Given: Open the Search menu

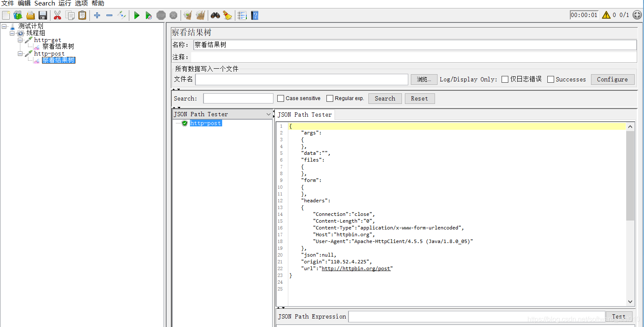Looking at the screenshot, I should (45, 3).
